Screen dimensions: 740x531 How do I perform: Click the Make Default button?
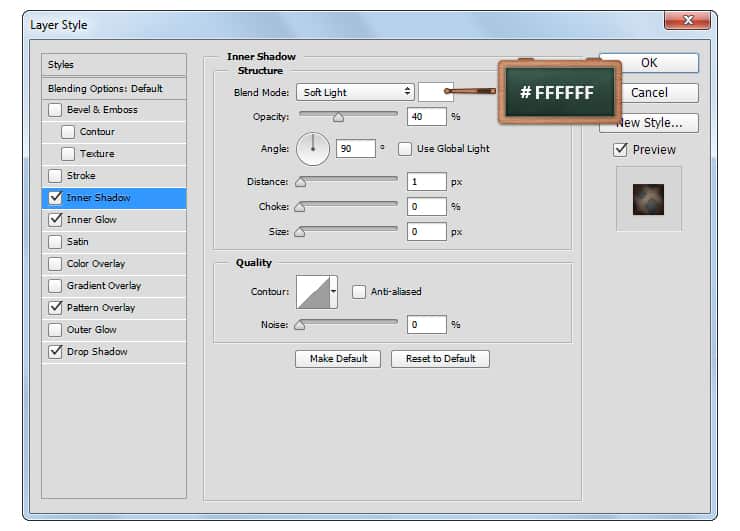(338, 359)
